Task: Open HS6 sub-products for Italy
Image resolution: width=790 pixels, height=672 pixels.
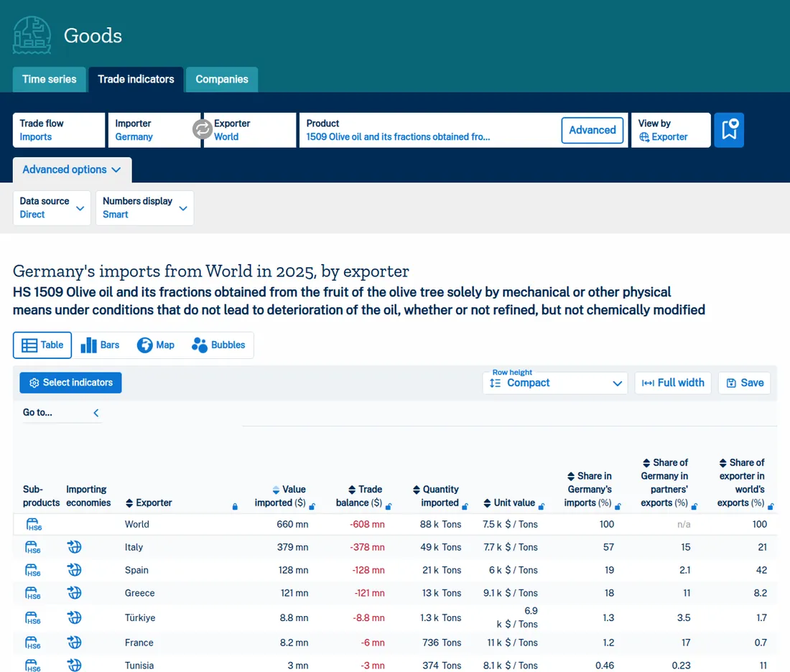Action: [33, 547]
